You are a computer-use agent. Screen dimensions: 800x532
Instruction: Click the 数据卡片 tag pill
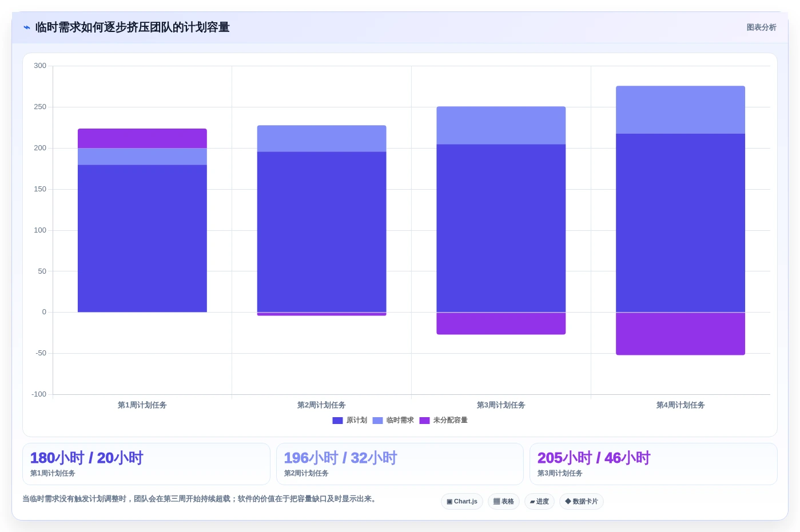coord(582,502)
